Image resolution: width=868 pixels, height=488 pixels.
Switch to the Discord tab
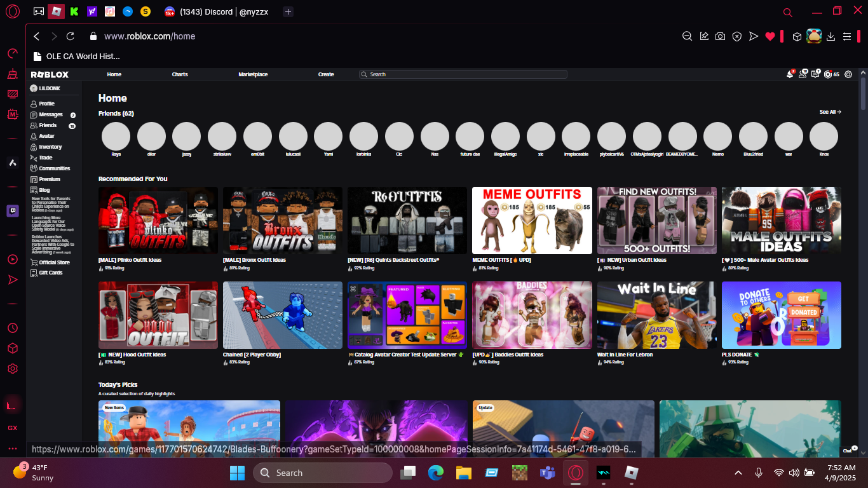(x=216, y=11)
